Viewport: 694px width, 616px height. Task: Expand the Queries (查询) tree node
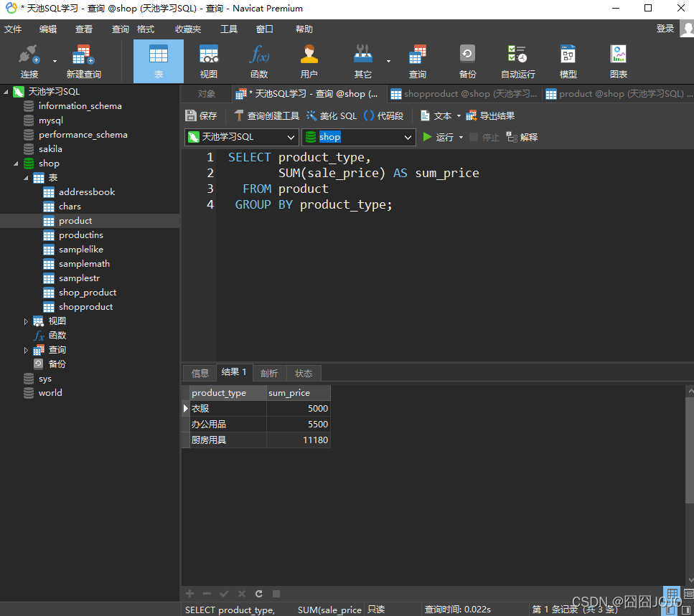26,350
